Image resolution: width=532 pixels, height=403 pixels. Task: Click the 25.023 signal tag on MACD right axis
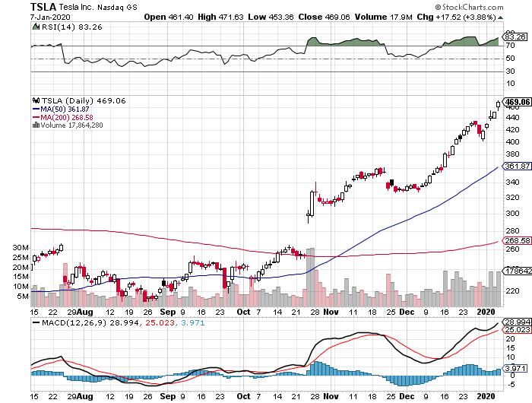[x=517, y=330]
